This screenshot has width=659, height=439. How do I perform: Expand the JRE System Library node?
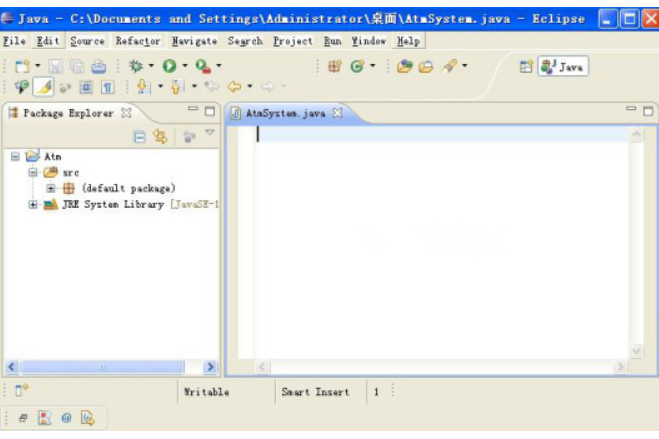coord(33,205)
